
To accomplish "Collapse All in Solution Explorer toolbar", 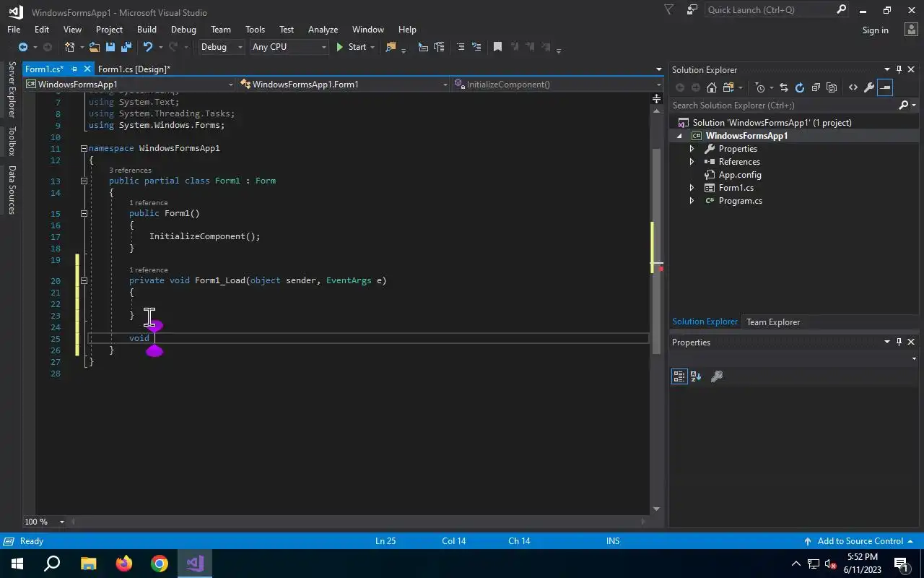I will 816,87.
